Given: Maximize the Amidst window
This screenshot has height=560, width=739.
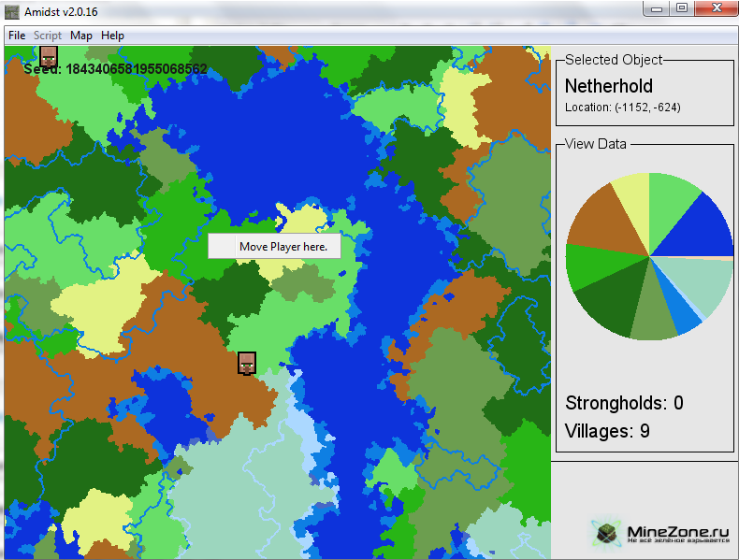Looking at the screenshot, I should (x=681, y=7).
